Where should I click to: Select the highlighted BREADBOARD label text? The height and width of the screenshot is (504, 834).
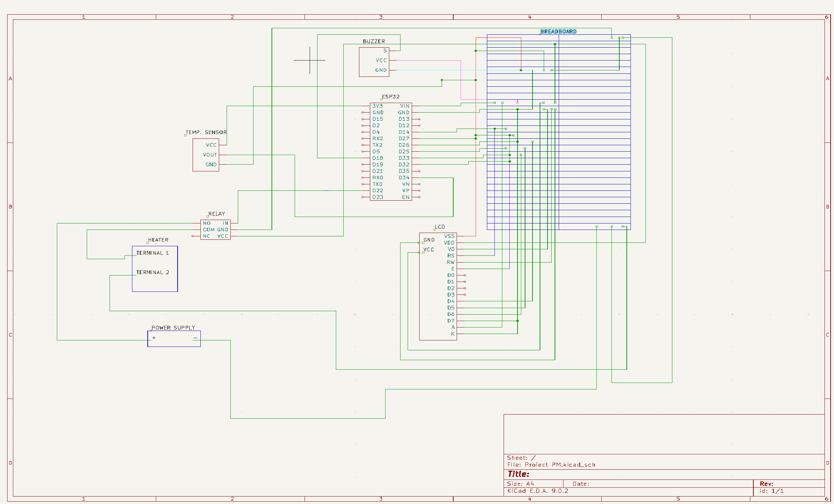pyautogui.click(x=558, y=31)
